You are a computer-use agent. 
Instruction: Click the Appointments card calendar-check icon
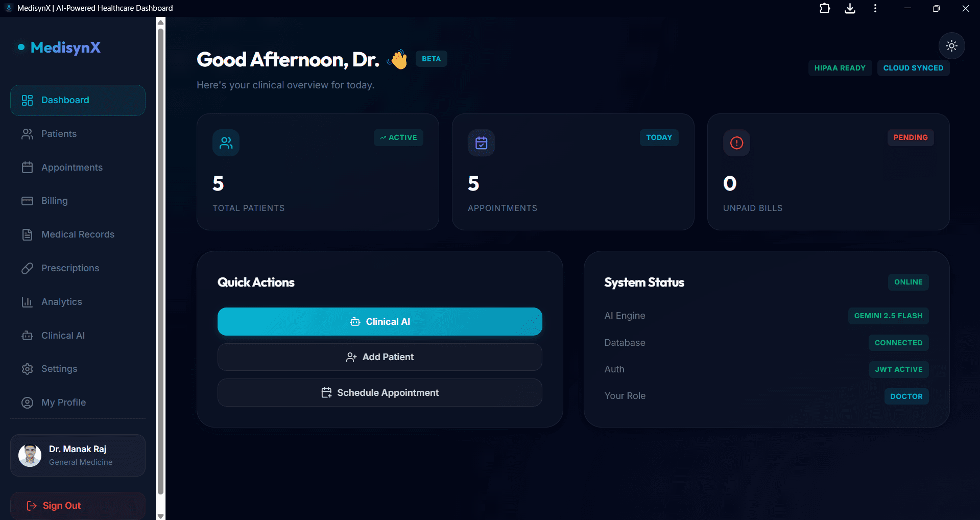click(481, 143)
